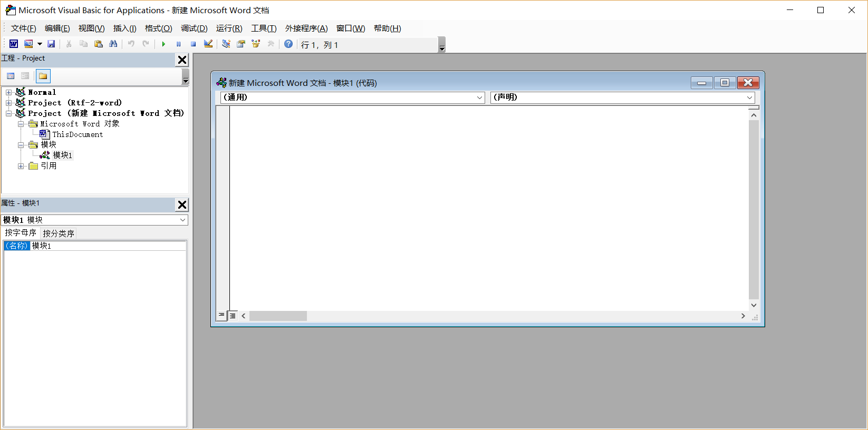Open the 窗口(W) menu
This screenshot has width=868, height=430.
(x=351, y=28)
